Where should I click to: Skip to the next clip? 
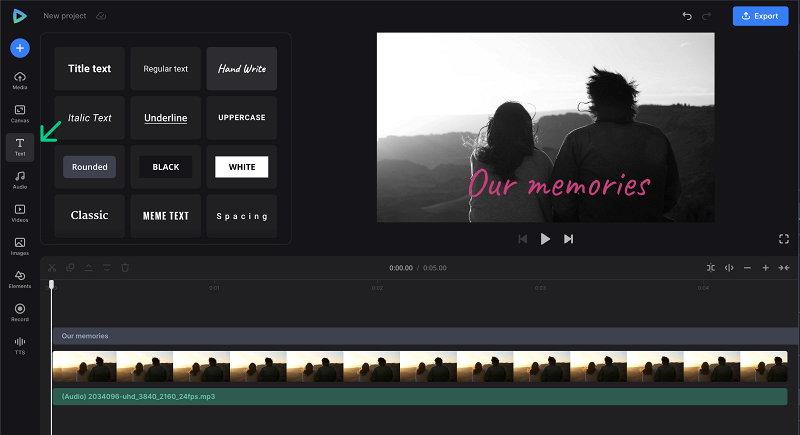pos(568,239)
